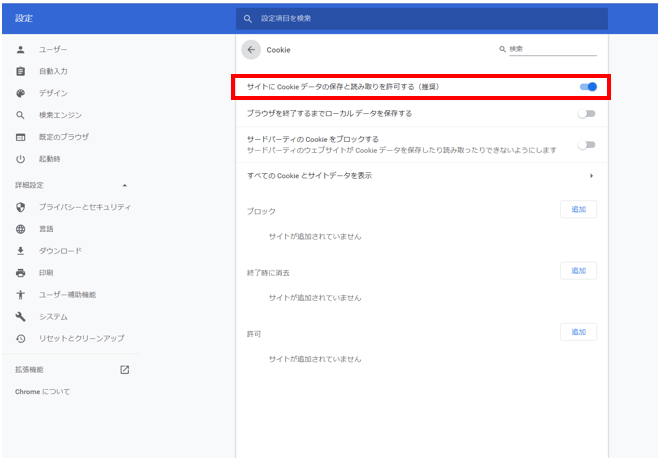The image size is (662, 463).
Task: Click 追加 button for 終了時に消去 list
Action: 578,271
